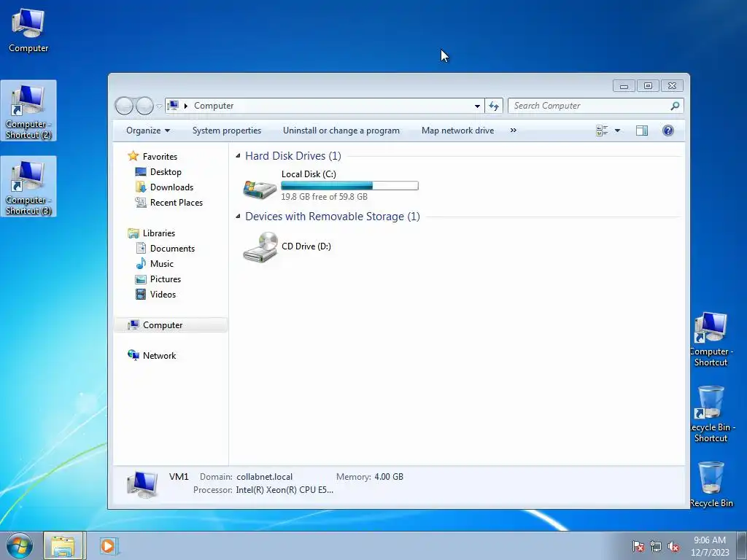Select Network in the navigation pane
Screen dimensions: 747x560
coord(159,356)
